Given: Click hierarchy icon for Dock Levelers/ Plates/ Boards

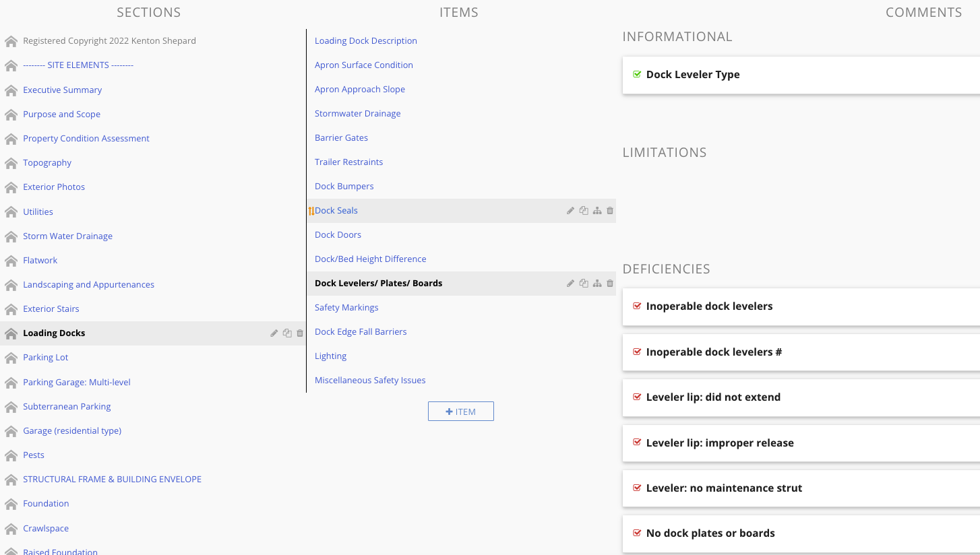Looking at the screenshot, I should [597, 284].
